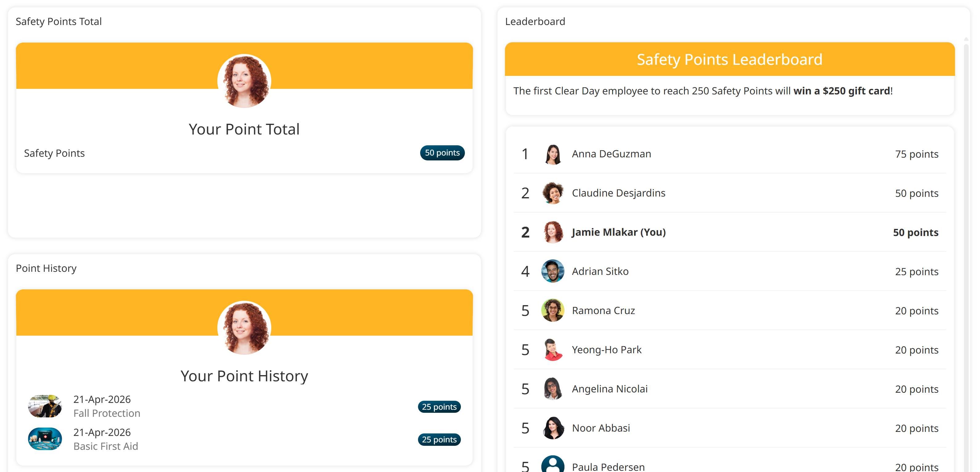Click profile photo in Your Point History card
The width and height of the screenshot is (980, 472).
[x=244, y=328]
